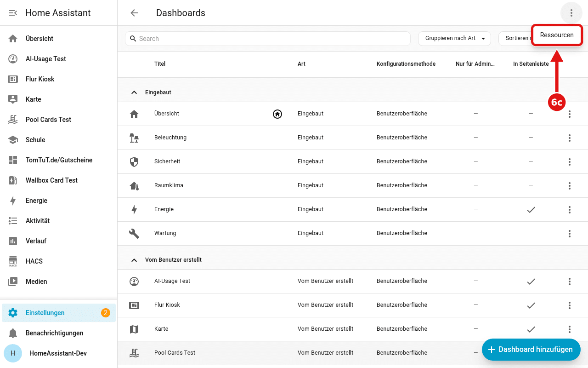Open three-dot menu for Wartung row
This screenshot has width=588, height=368.
570,234
